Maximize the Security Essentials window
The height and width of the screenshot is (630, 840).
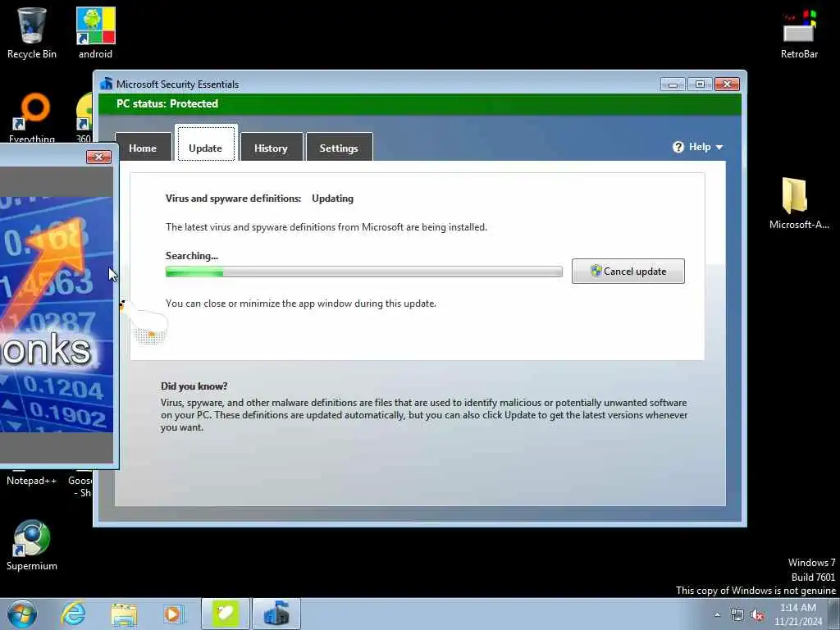point(700,84)
